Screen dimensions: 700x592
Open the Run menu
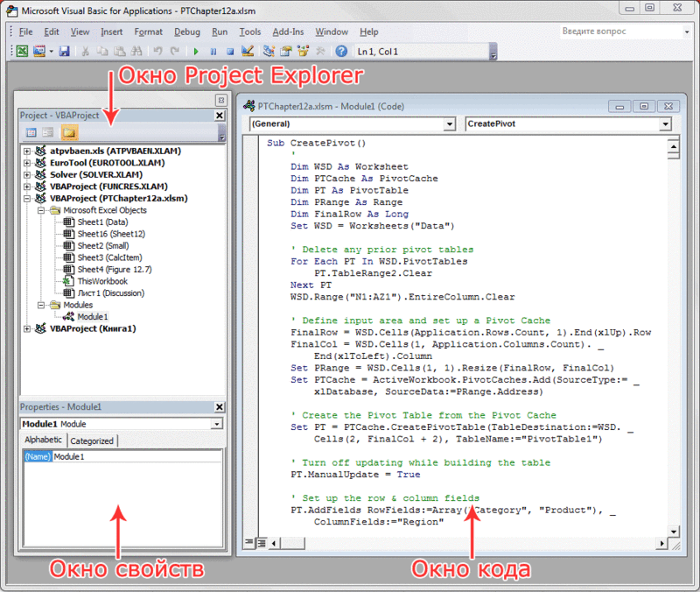[220, 32]
